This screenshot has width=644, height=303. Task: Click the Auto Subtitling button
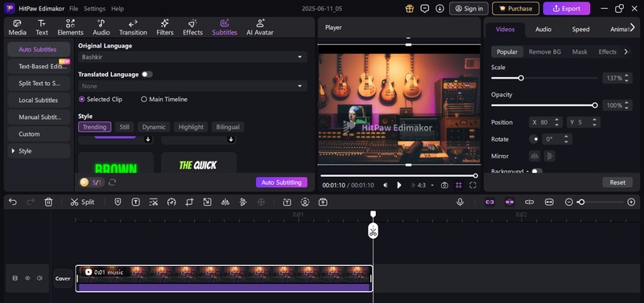281,182
